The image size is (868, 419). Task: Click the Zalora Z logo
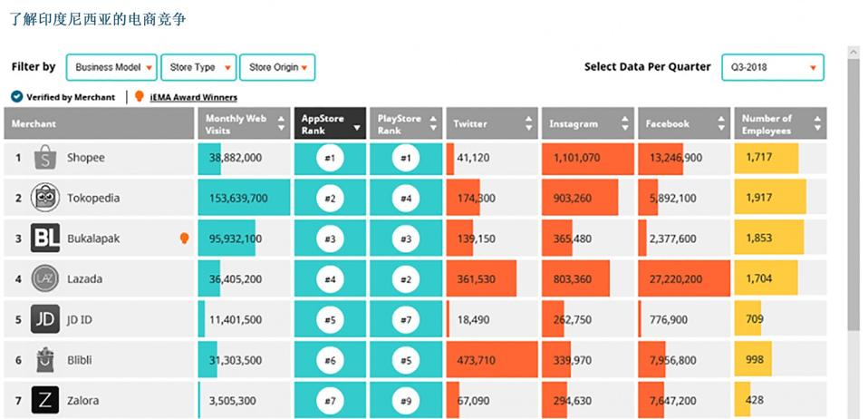(x=45, y=400)
